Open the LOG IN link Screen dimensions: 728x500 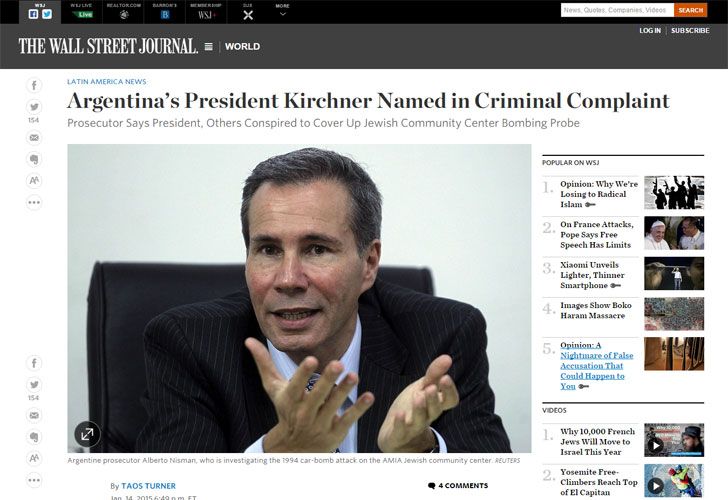tap(650, 31)
